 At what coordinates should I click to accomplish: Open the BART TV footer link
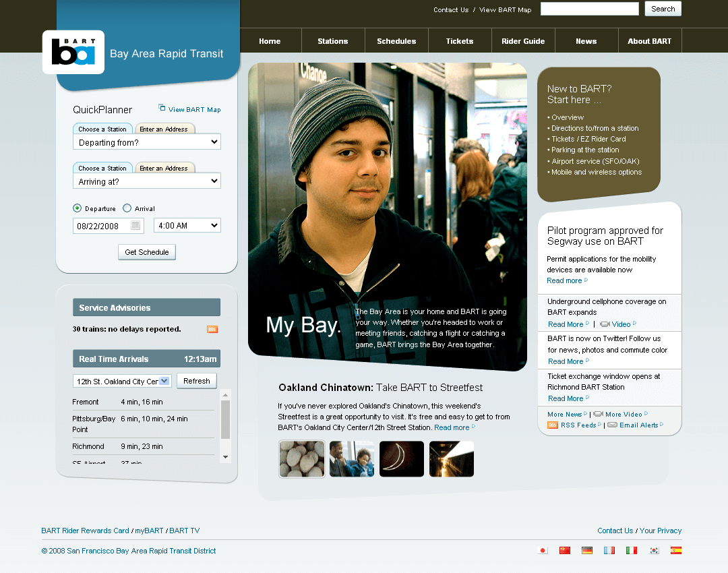(184, 531)
